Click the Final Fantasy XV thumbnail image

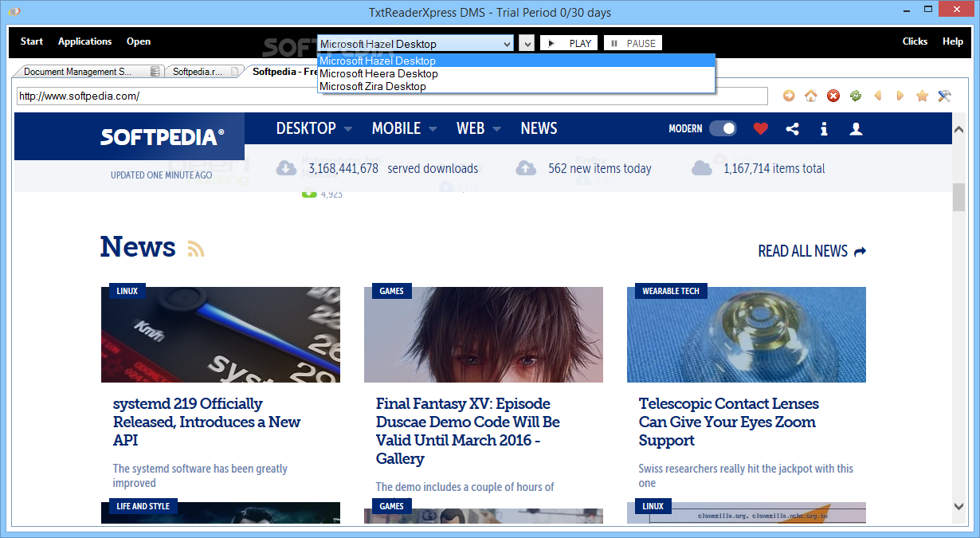(484, 335)
